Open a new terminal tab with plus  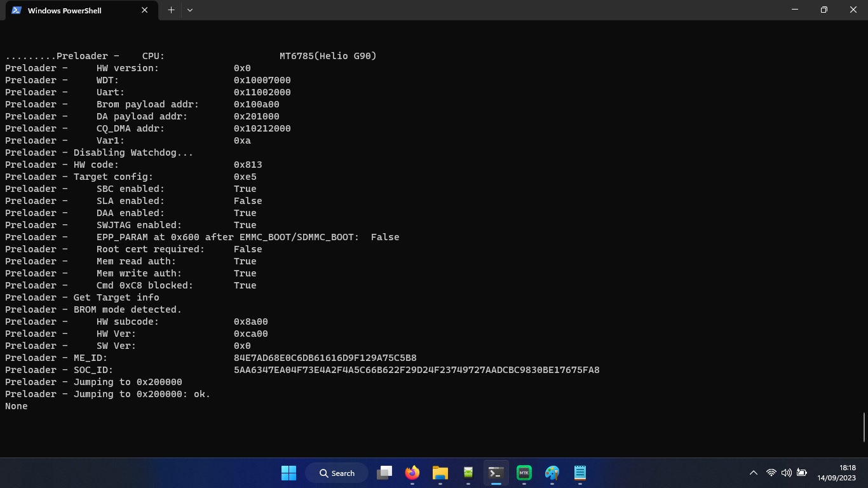171,10
